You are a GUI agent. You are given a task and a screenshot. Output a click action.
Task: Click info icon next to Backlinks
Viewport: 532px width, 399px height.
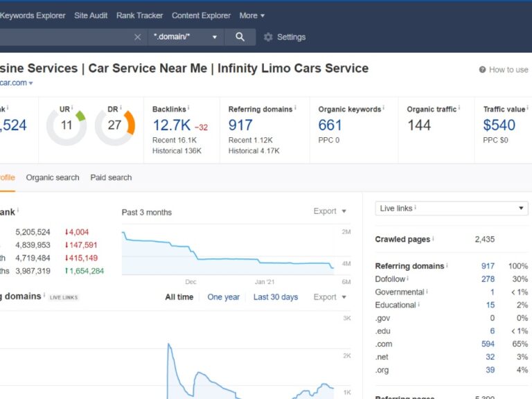[188, 108]
